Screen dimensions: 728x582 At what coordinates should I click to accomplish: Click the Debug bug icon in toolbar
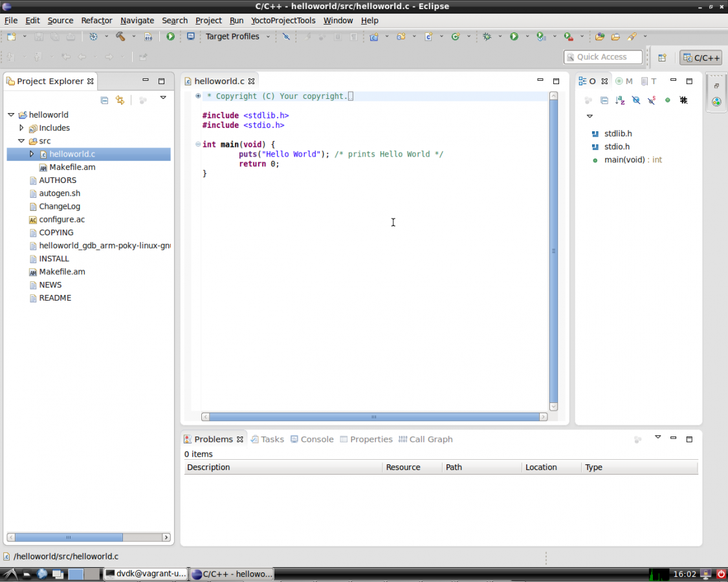(x=487, y=37)
